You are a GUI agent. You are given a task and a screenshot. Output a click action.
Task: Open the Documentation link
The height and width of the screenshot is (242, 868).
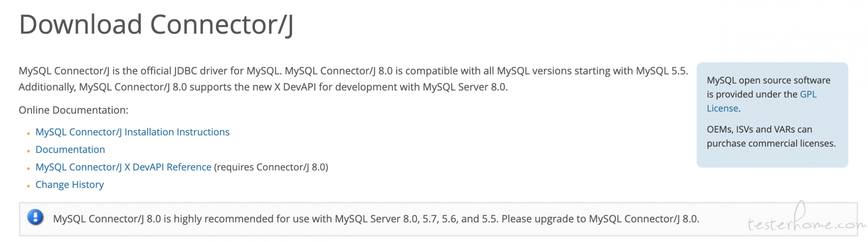coord(70,150)
